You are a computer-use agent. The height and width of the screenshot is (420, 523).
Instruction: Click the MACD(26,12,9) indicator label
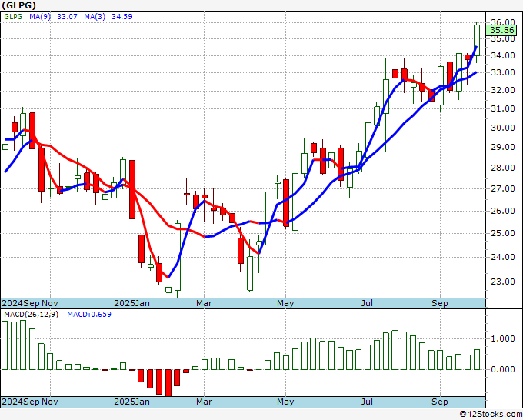[31, 315]
